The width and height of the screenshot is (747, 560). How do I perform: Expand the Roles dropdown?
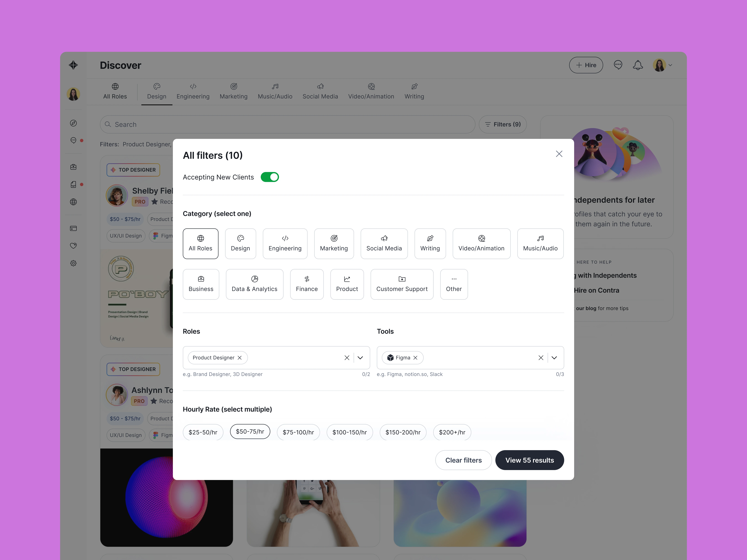[360, 358]
